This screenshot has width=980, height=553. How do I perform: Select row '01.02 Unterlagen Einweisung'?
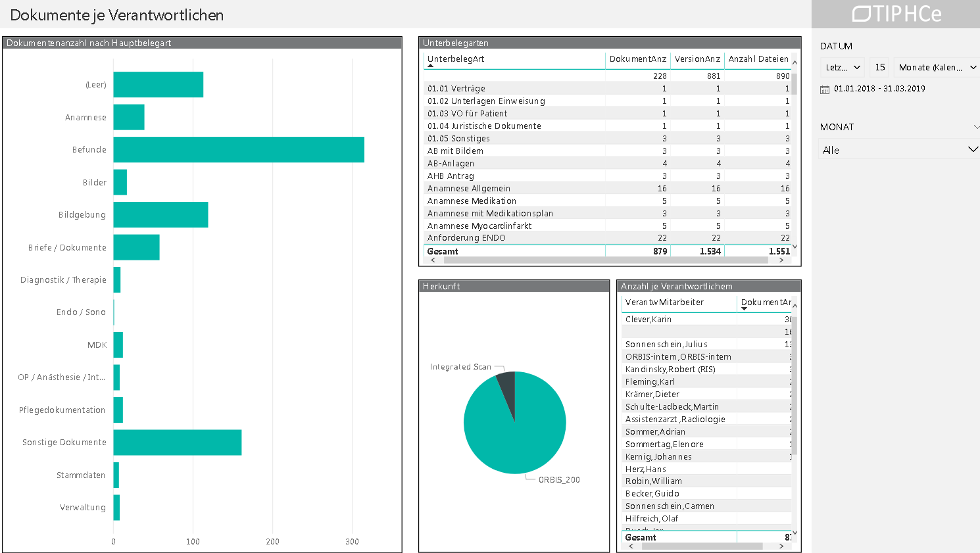608,101
